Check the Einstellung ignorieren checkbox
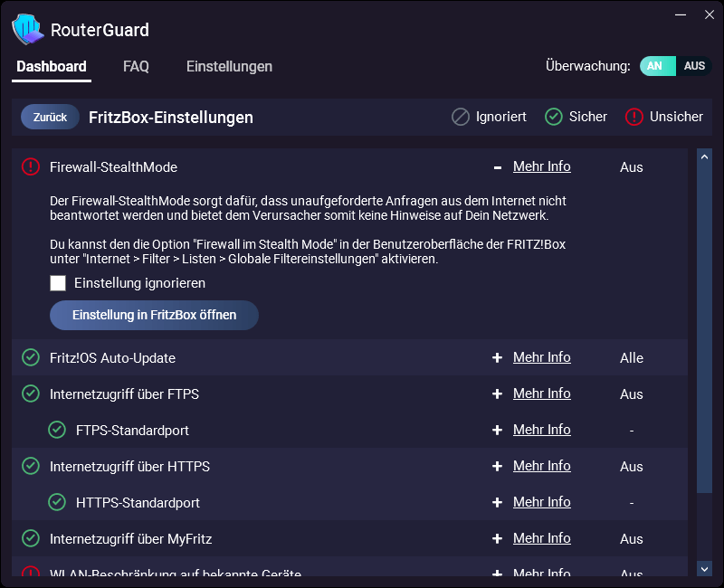724x588 pixels. pos(58,283)
